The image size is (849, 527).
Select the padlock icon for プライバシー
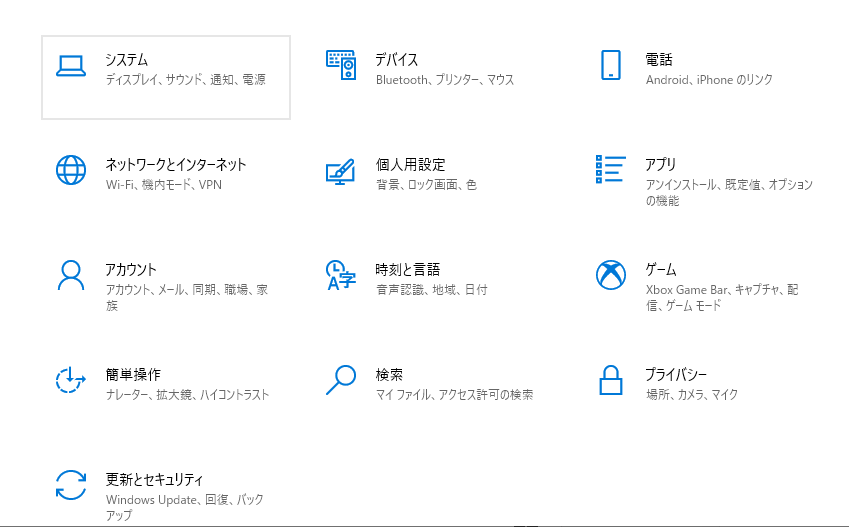611,380
